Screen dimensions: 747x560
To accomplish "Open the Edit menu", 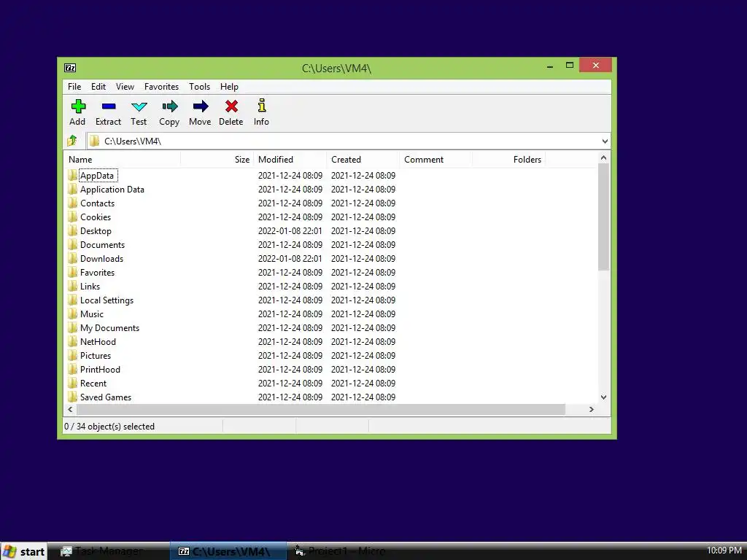I will (x=98, y=87).
